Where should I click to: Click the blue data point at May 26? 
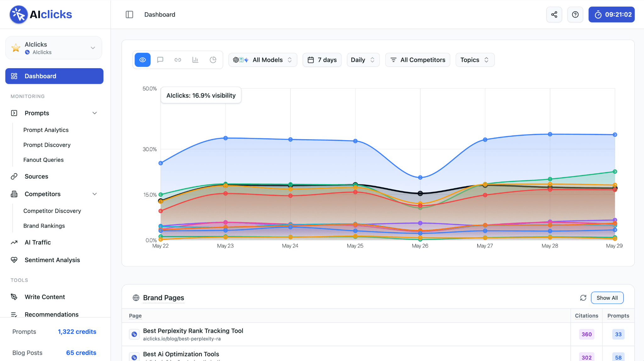420,178
